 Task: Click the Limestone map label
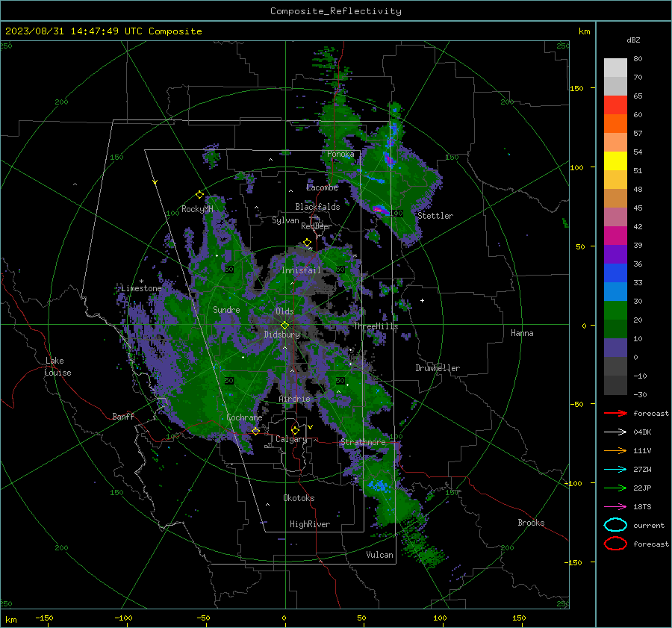[141, 288]
